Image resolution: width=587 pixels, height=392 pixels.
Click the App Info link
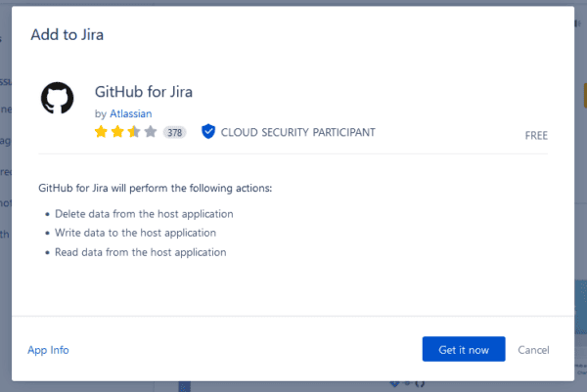coord(48,350)
